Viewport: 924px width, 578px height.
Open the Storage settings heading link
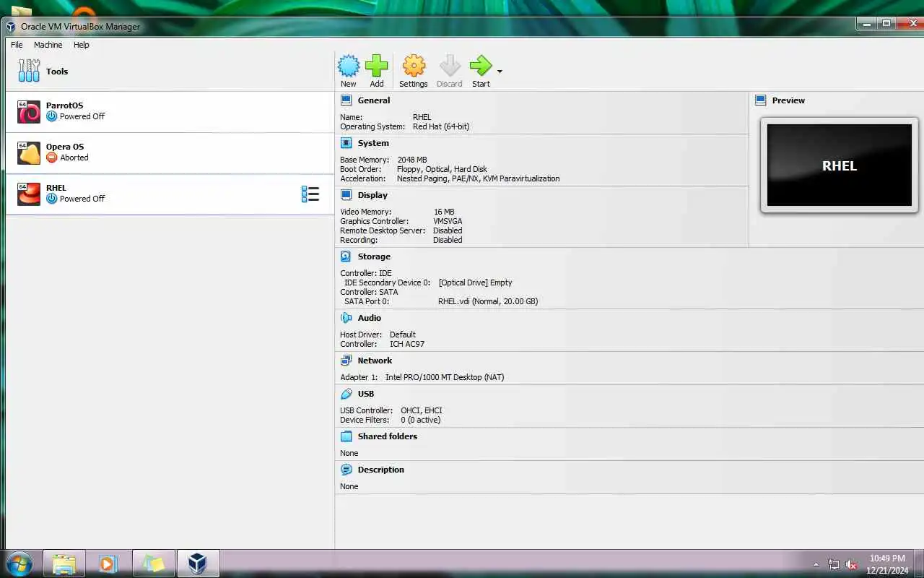[x=374, y=256]
